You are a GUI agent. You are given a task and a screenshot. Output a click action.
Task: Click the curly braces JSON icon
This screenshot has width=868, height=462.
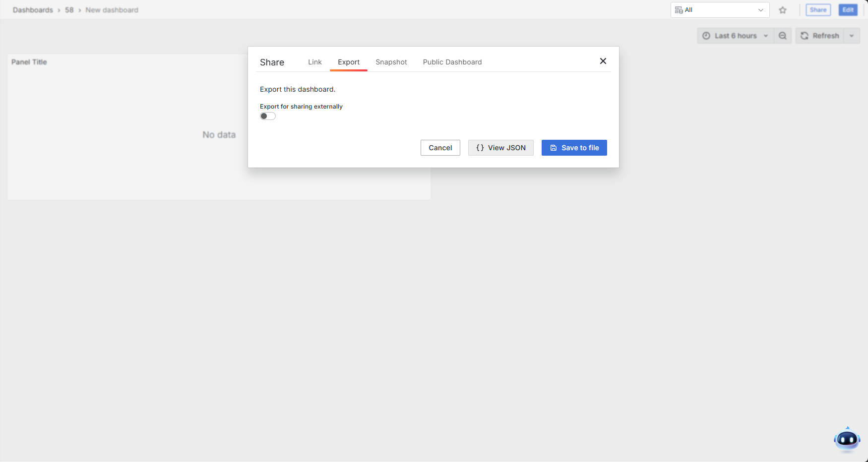coord(480,148)
